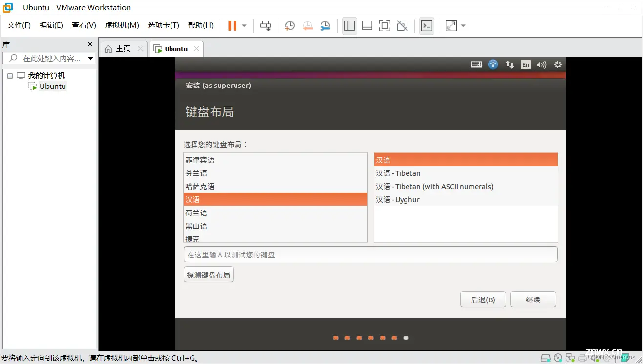Open the power options dropdown beside pause

click(244, 26)
